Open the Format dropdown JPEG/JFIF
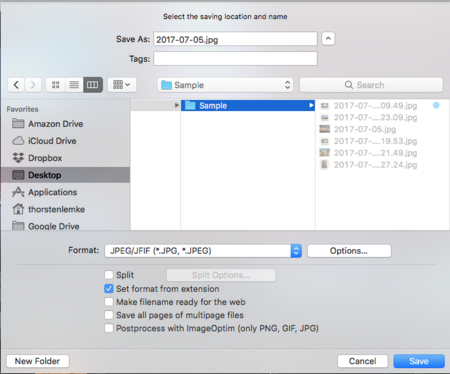450x374 pixels. (x=203, y=251)
